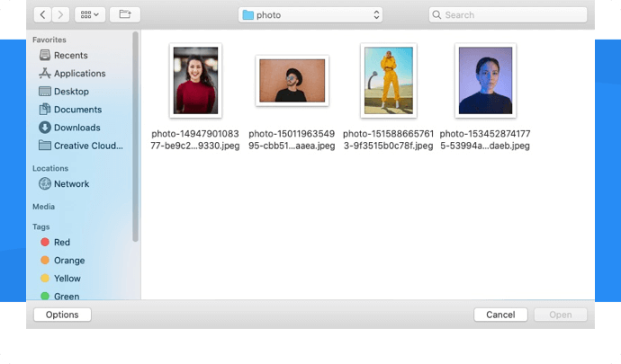Select the man in black hat thumbnail
This screenshot has height=364, width=621.
(x=292, y=81)
